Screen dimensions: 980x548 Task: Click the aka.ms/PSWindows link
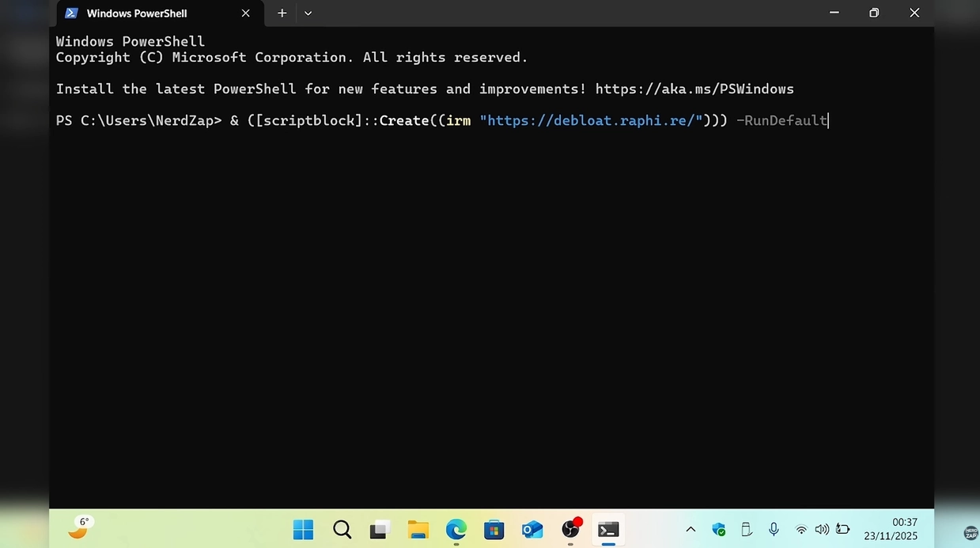point(694,89)
